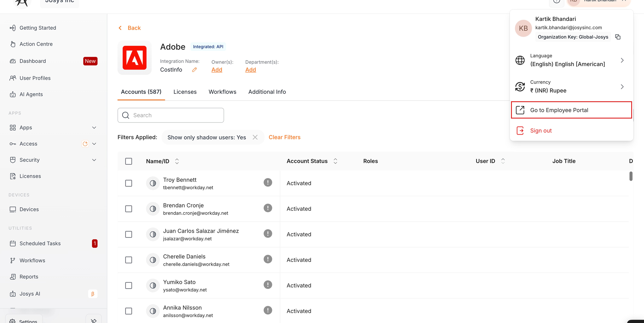Click warning icon for Cherelle Daniels
The image size is (644, 323).
(x=268, y=259)
